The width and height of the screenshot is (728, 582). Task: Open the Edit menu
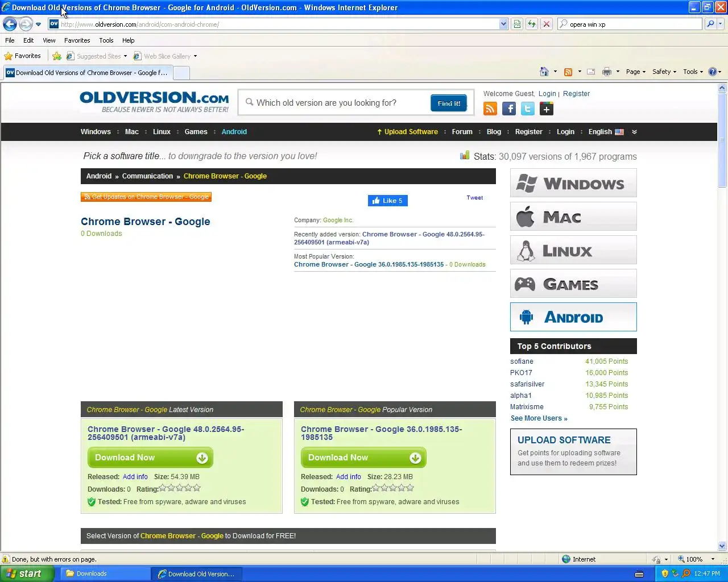click(x=28, y=40)
